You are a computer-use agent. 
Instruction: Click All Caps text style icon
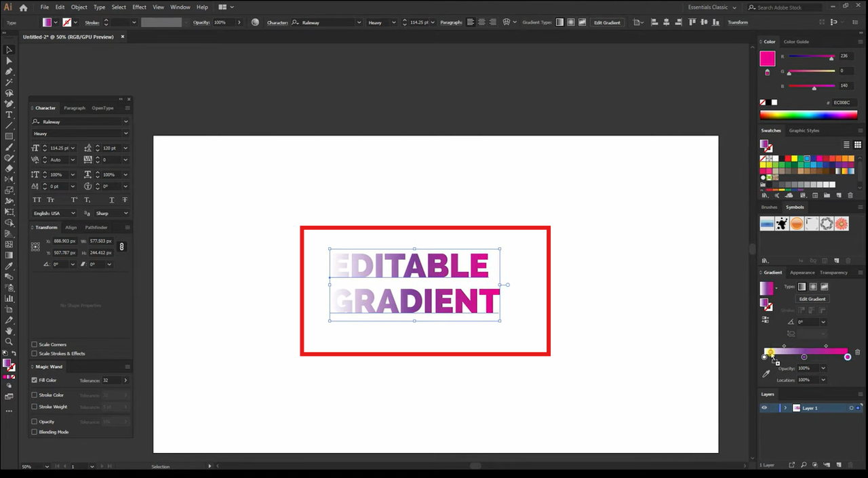coord(37,200)
